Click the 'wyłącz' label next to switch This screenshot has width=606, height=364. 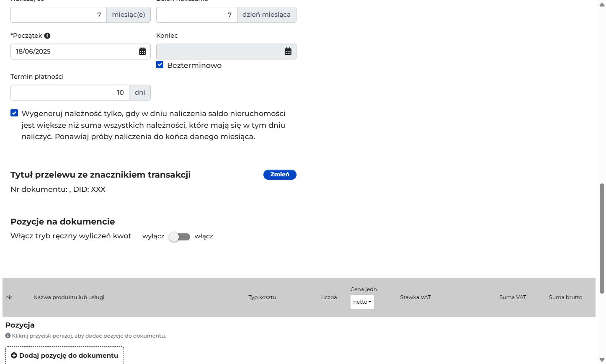(153, 236)
